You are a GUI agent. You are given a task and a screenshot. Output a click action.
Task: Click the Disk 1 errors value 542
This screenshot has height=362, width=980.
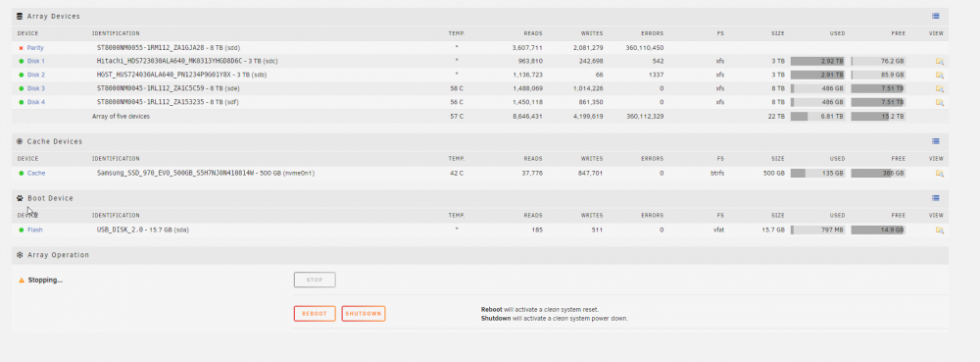658,61
